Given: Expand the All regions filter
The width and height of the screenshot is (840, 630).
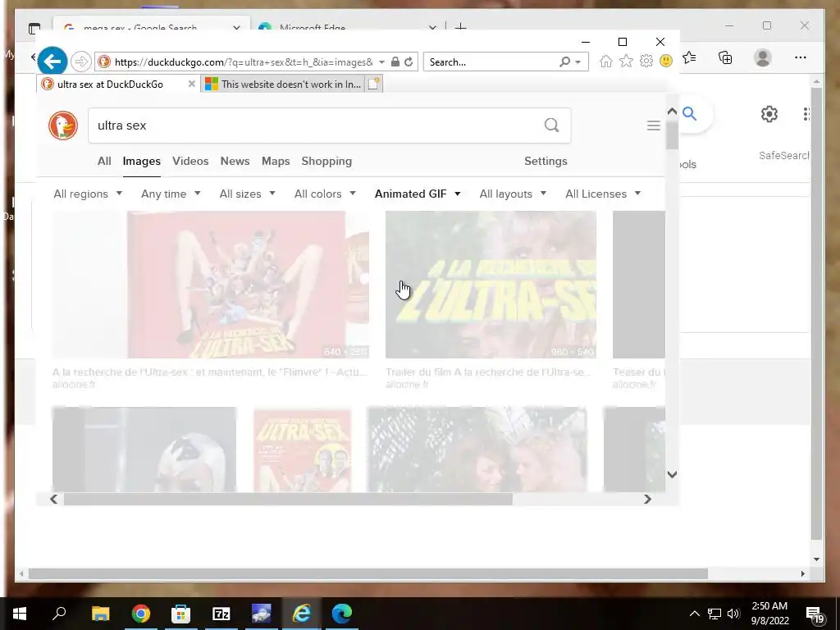Looking at the screenshot, I should click(x=88, y=194).
